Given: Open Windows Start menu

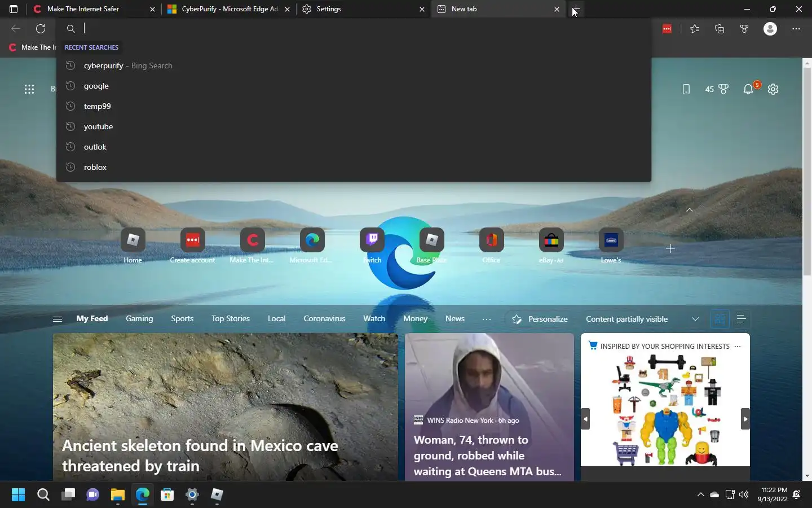Looking at the screenshot, I should (18, 495).
